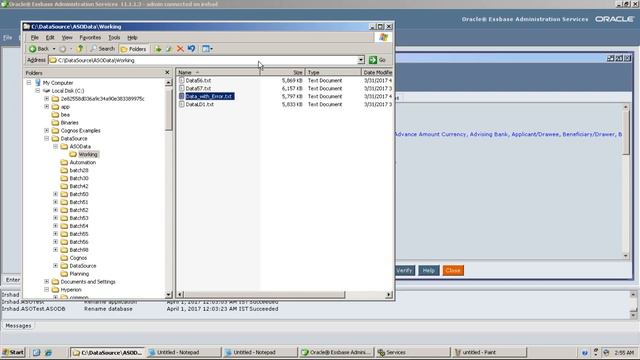Open the Favorites menu
The height and width of the screenshot is (360, 640).
click(x=90, y=38)
